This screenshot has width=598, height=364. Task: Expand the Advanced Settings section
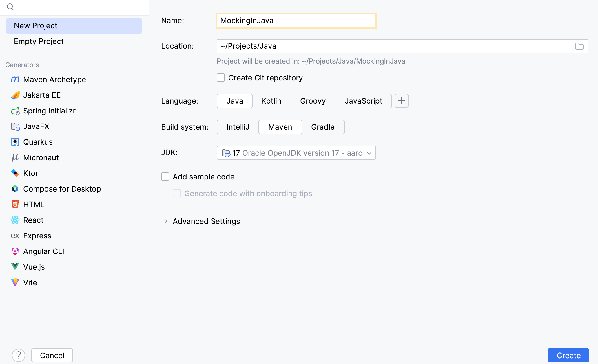[x=165, y=221]
